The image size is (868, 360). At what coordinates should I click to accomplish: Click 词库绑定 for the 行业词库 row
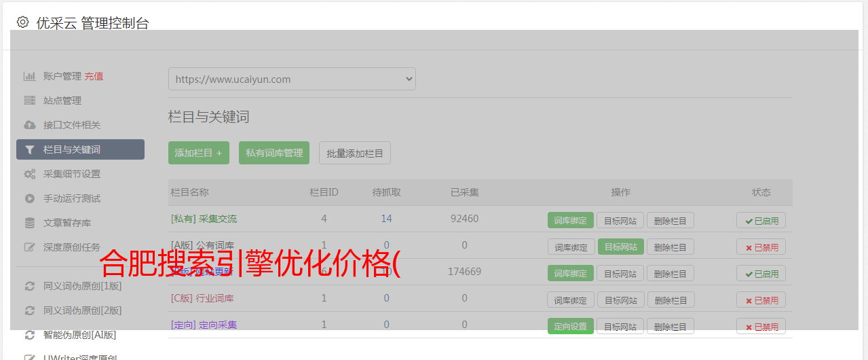coord(571,300)
